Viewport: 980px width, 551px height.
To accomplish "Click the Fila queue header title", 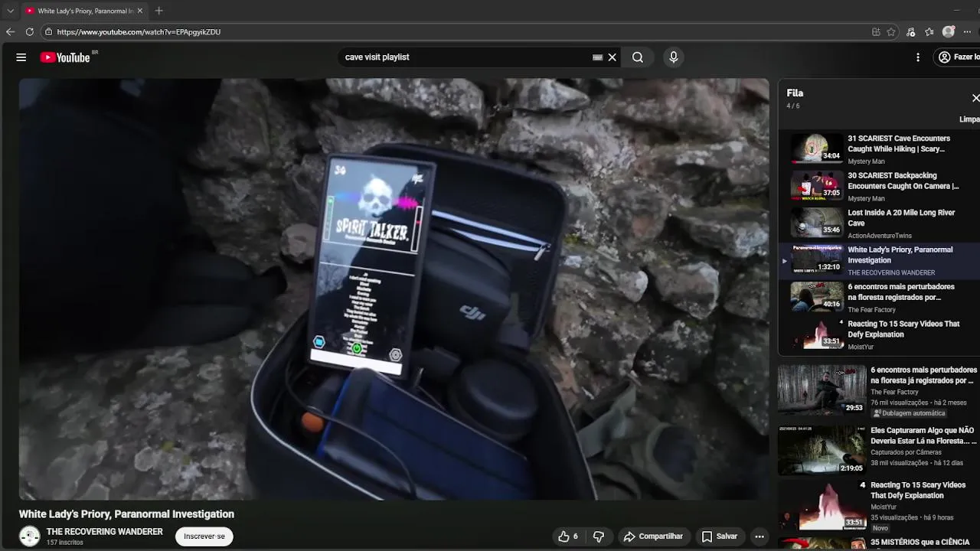I will pyautogui.click(x=795, y=93).
